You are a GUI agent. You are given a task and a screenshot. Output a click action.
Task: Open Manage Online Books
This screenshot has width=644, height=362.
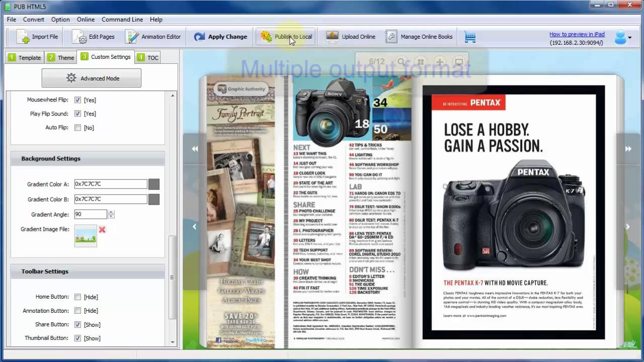(x=419, y=37)
